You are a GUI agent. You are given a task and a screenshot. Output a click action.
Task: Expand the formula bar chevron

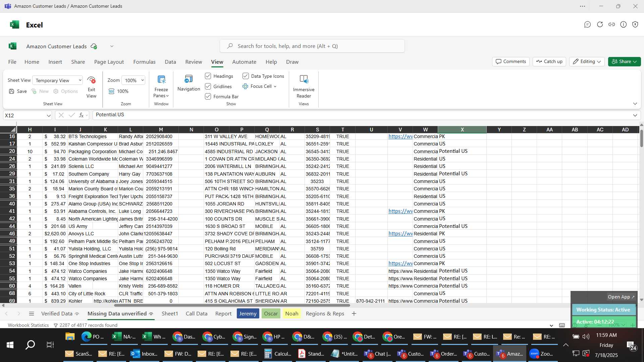click(635, 115)
